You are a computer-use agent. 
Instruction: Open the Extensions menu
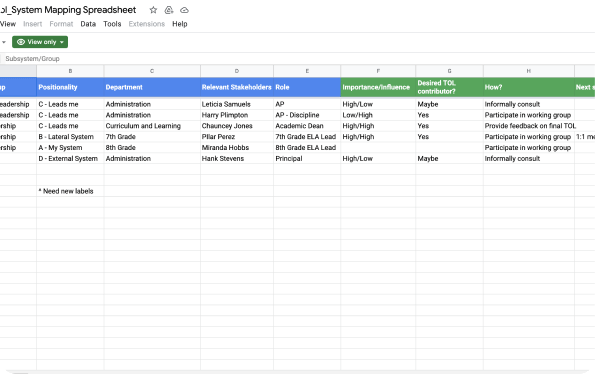146,24
